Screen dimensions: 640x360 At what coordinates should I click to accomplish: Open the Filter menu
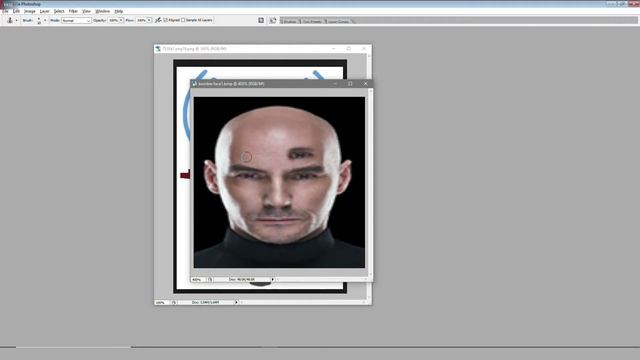tap(73, 11)
